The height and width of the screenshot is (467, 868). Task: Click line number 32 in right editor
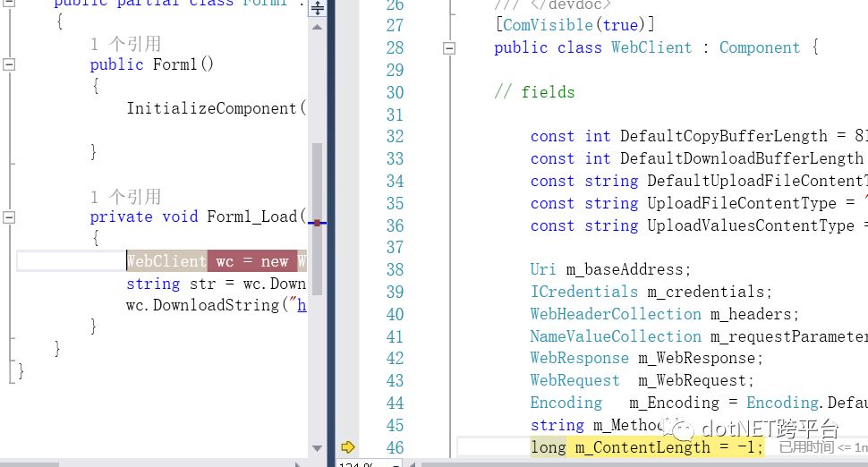point(395,136)
